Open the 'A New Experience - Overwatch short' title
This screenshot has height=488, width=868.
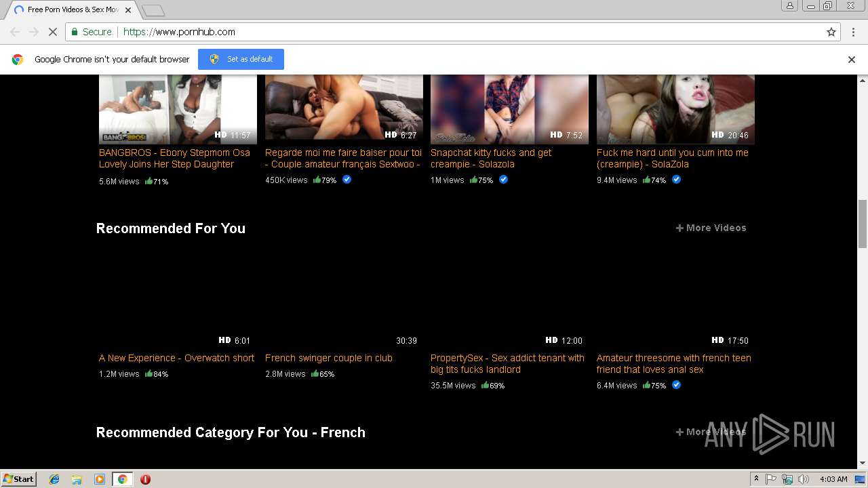pos(176,358)
